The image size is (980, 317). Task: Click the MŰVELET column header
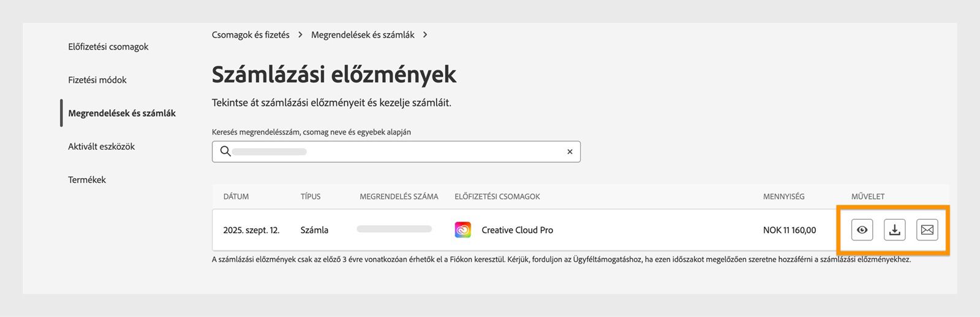(x=868, y=196)
